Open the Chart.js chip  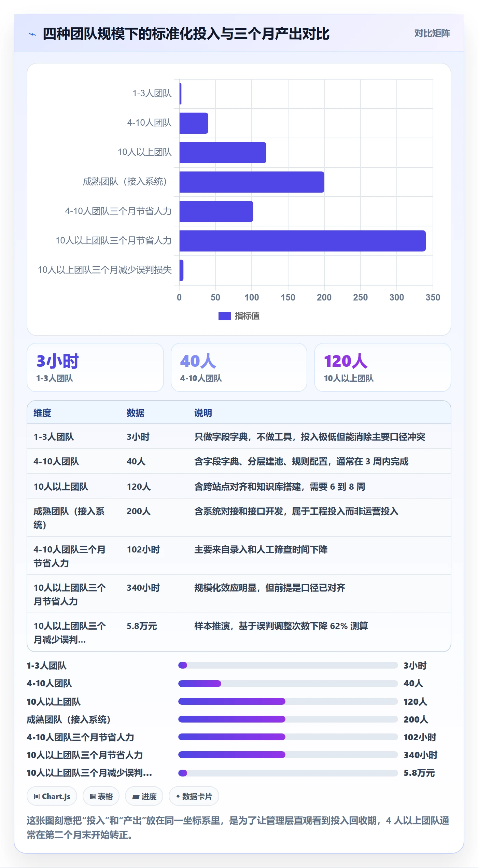(x=52, y=796)
